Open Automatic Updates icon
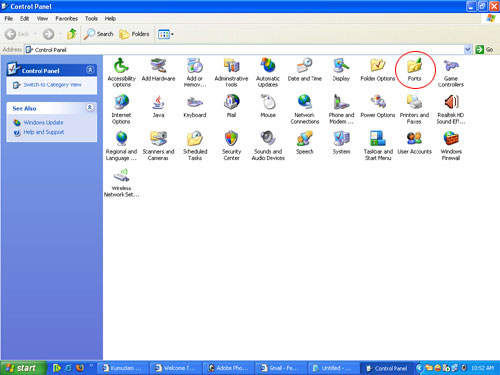This screenshot has height=375, width=500. [268, 72]
